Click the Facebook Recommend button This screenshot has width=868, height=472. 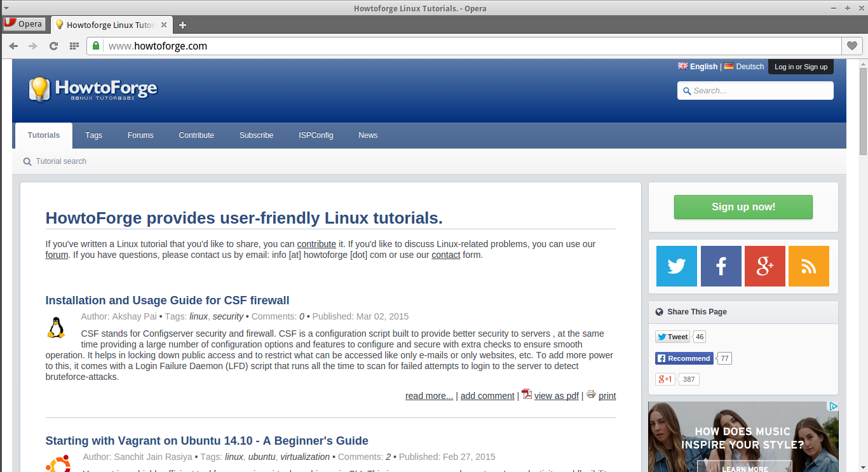pyautogui.click(x=684, y=358)
